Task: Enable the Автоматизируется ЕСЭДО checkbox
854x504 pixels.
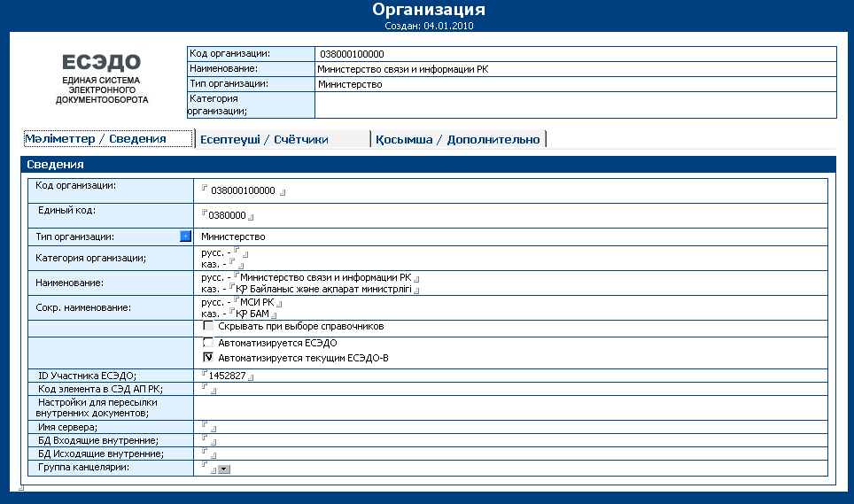Action: (x=208, y=343)
